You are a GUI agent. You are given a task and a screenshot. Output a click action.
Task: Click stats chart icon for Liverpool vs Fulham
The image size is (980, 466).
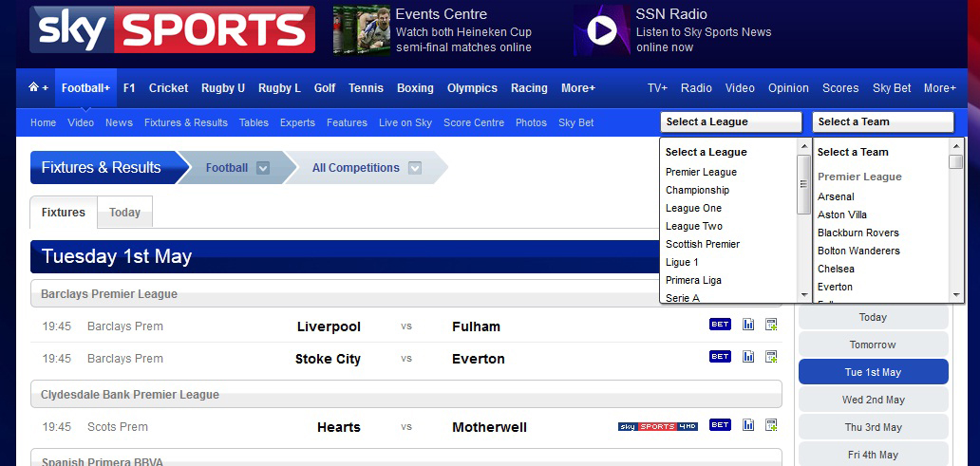tap(748, 325)
